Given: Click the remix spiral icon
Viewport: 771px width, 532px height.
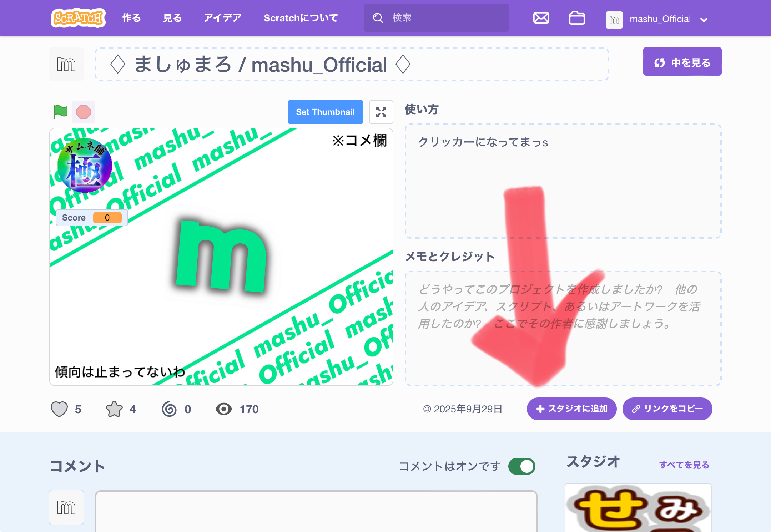Looking at the screenshot, I should click(x=169, y=409).
